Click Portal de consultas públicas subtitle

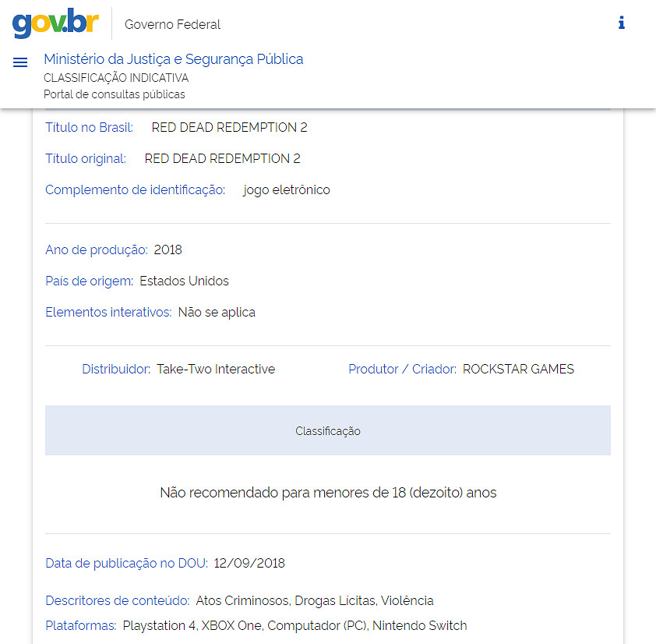(114, 94)
